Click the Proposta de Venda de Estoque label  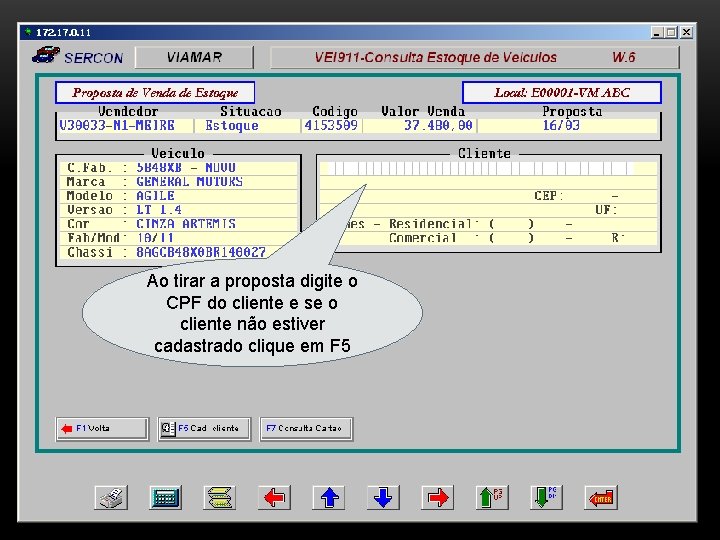(155, 93)
